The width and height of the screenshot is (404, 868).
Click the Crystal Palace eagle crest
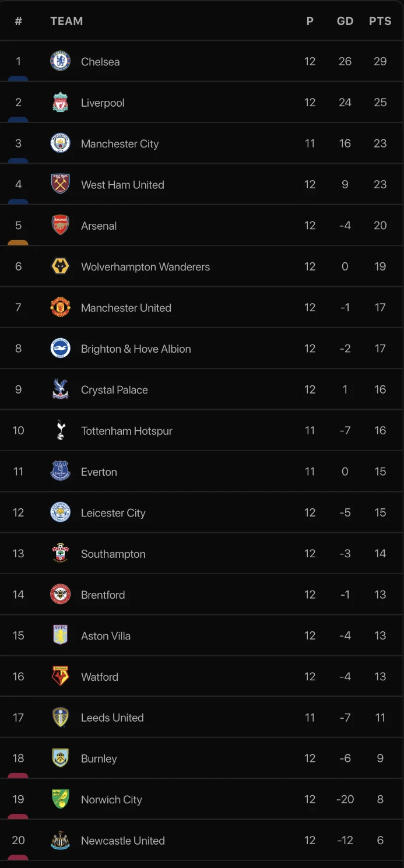click(61, 389)
